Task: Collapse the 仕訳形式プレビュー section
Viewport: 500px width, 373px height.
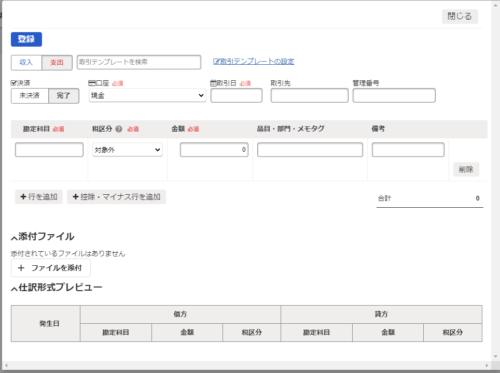Action: (57, 287)
